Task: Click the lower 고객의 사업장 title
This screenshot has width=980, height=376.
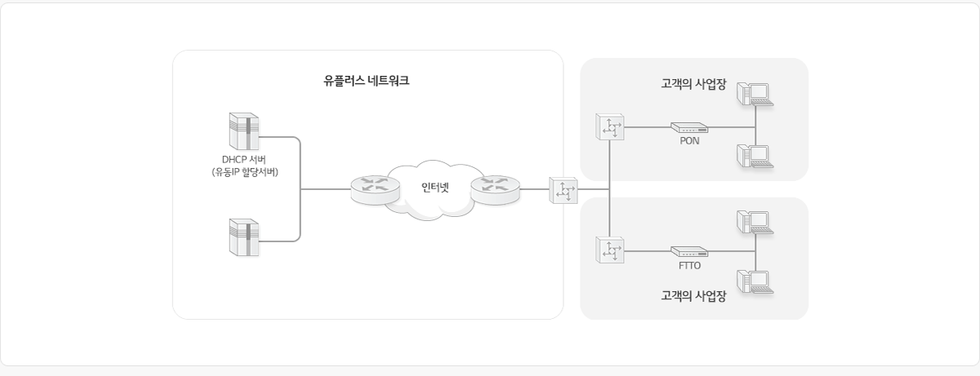Action: 693,294
